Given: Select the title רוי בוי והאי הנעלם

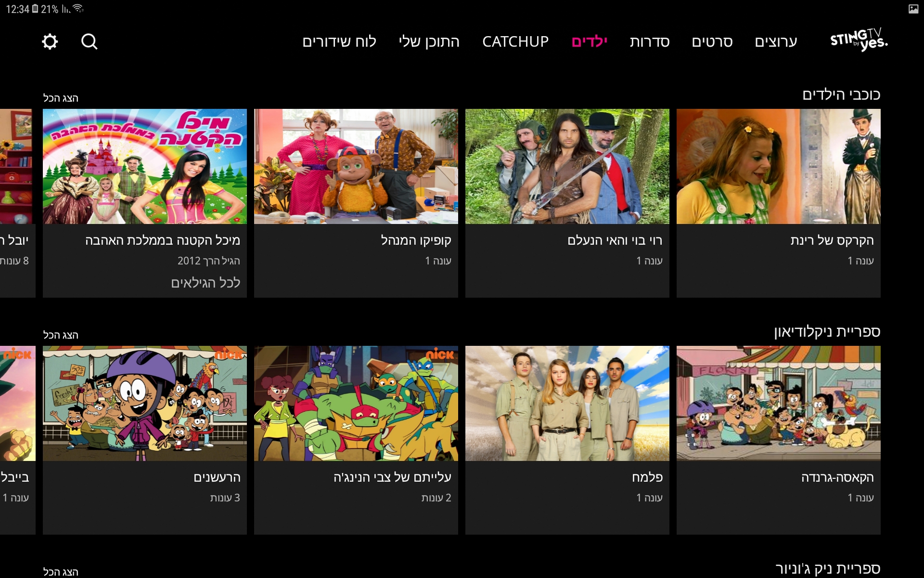Looking at the screenshot, I should point(615,240).
